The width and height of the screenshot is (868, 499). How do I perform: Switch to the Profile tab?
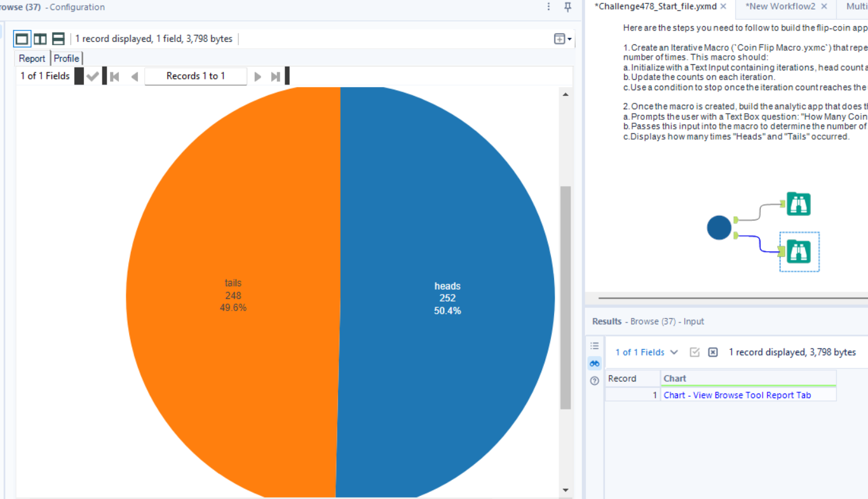66,58
